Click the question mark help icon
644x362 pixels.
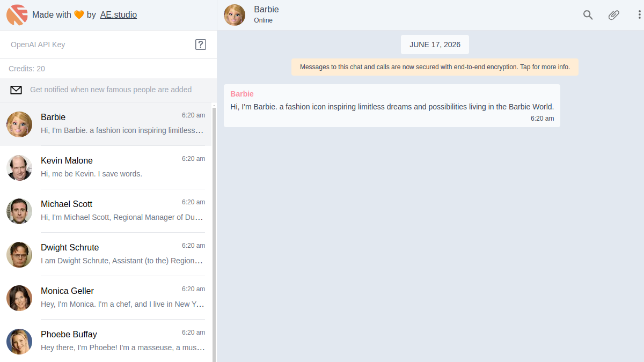(x=200, y=45)
